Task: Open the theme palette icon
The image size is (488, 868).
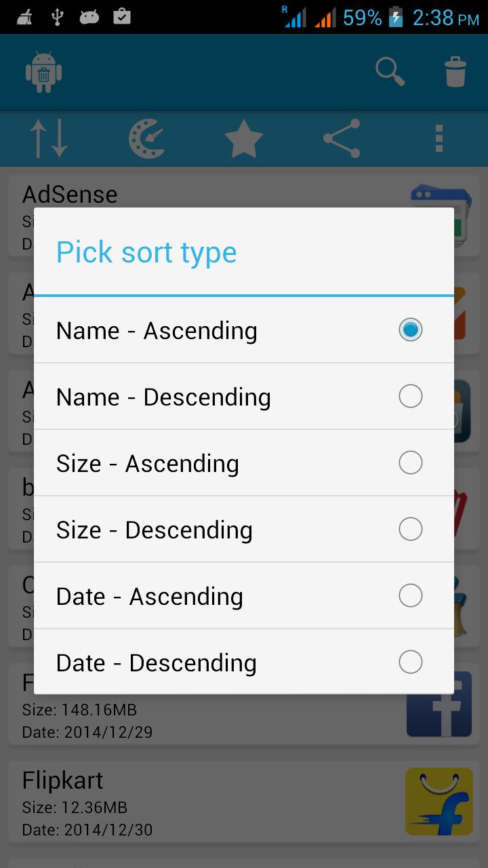Action: (x=146, y=138)
